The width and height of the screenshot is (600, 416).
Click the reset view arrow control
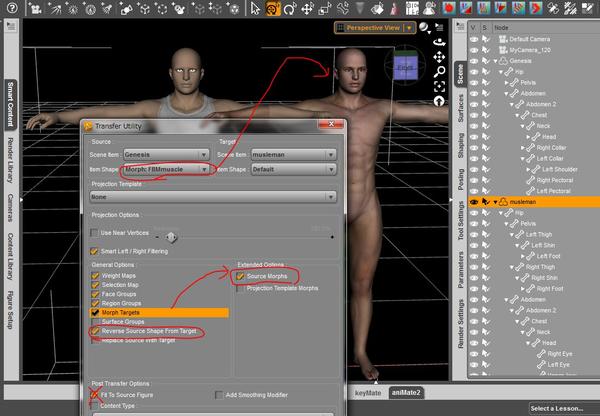[x=439, y=101]
